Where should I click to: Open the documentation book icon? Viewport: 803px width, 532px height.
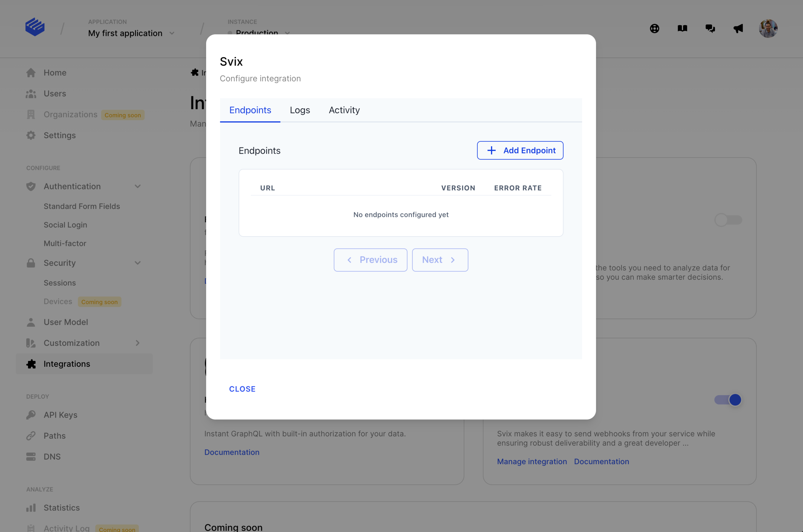pyautogui.click(x=682, y=28)
